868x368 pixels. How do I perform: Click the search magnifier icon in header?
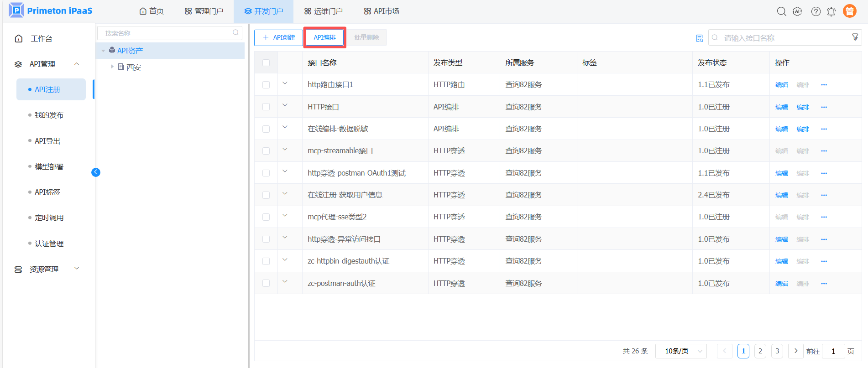click(x=781, y=11)
